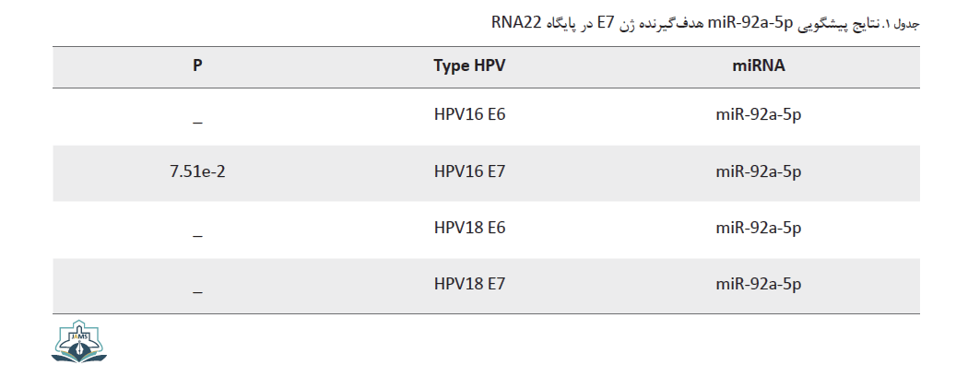Select the 7.51e-2 P value

pyautogui.click(x=197, y=171)
